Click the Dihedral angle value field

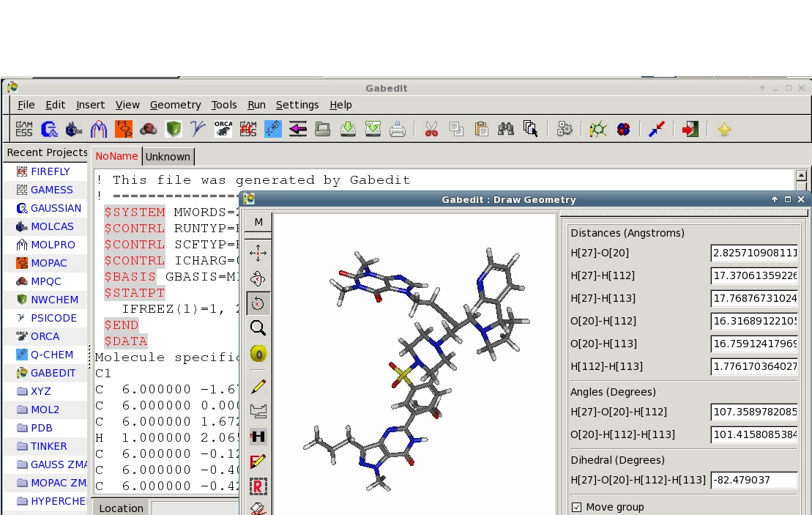pos(754,481)
